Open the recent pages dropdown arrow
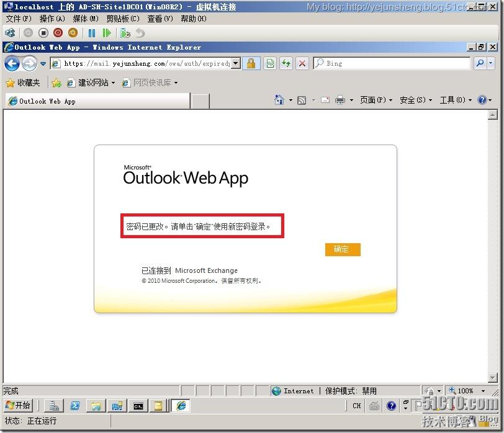 tap(43, 64)
